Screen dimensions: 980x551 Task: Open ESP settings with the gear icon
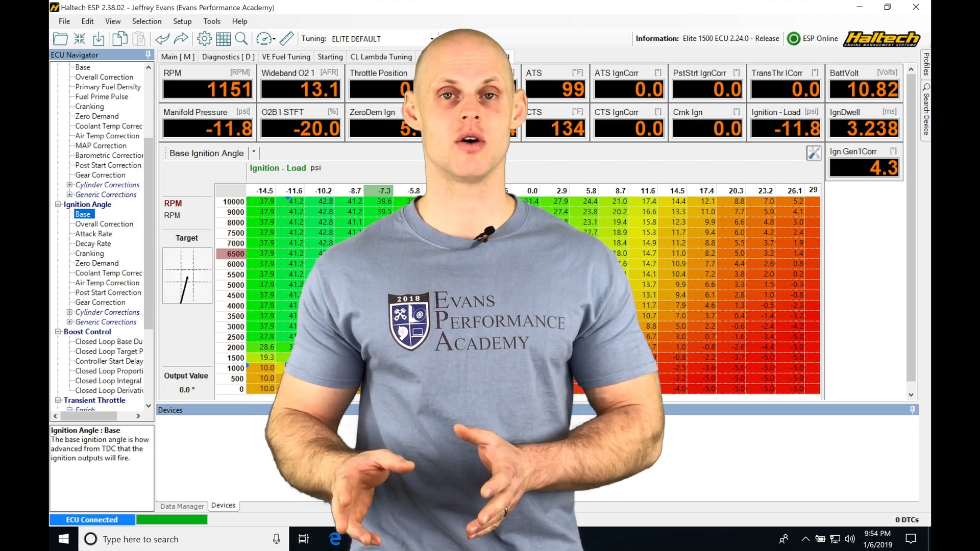tap(204, 38)
